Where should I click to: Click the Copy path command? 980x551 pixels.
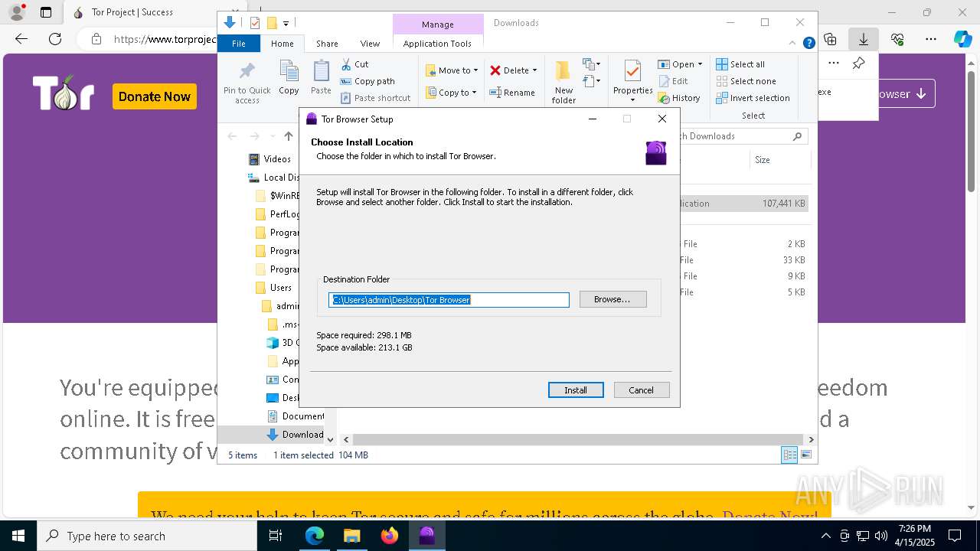pyautogui.click(x=367, y=81)
